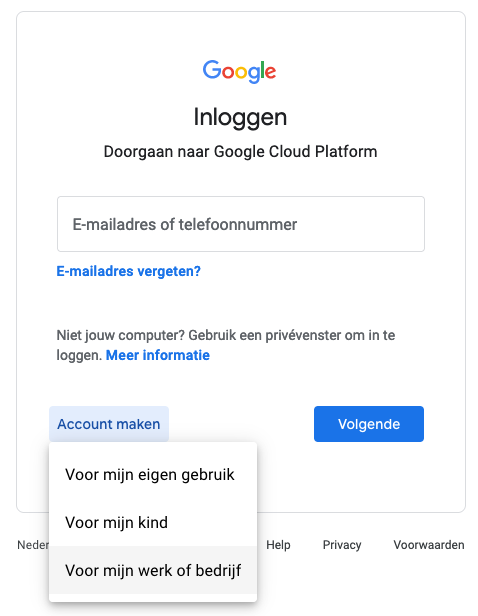Choose Voor mijn kind menu item

tap(153, 522)
